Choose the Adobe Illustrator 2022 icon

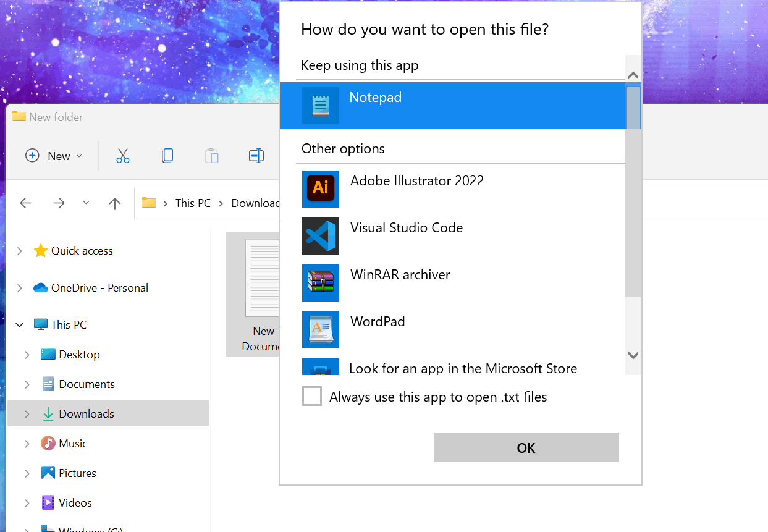click(320, 188)
